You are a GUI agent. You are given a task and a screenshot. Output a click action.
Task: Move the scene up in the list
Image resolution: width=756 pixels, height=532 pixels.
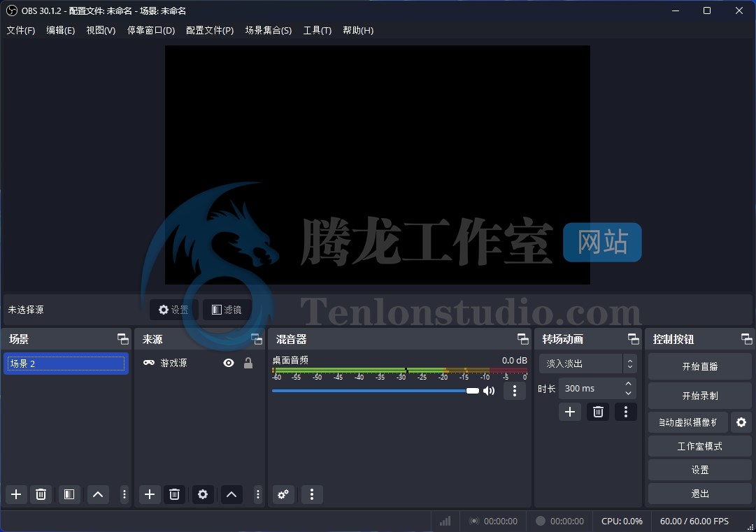(98, 494)
